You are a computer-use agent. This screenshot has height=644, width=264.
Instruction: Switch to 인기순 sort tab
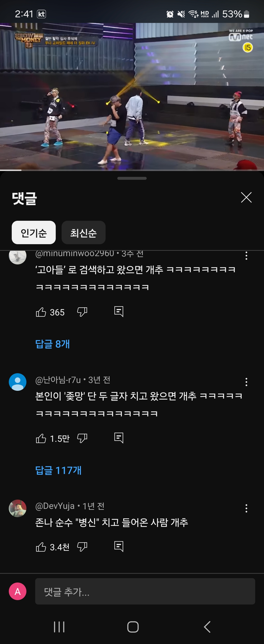pos(33,232)
